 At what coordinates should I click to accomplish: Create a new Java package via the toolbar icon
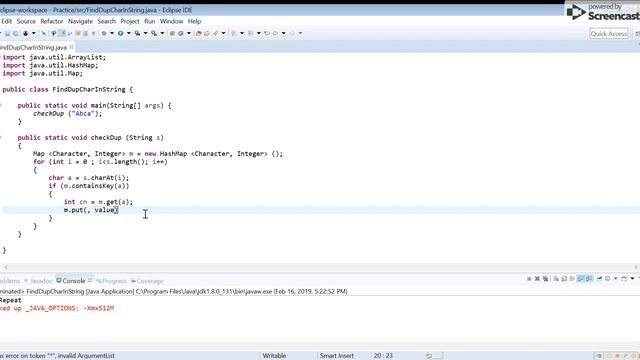tap(172, 33)
